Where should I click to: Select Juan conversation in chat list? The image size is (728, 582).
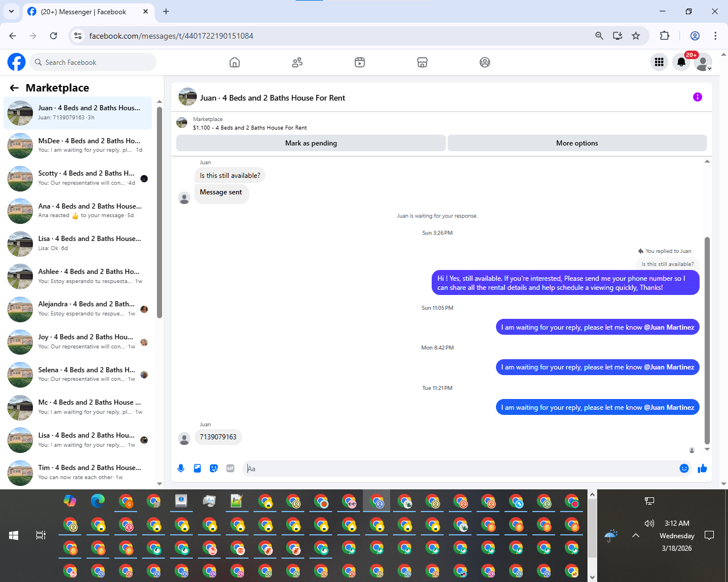tap(78, 113)
